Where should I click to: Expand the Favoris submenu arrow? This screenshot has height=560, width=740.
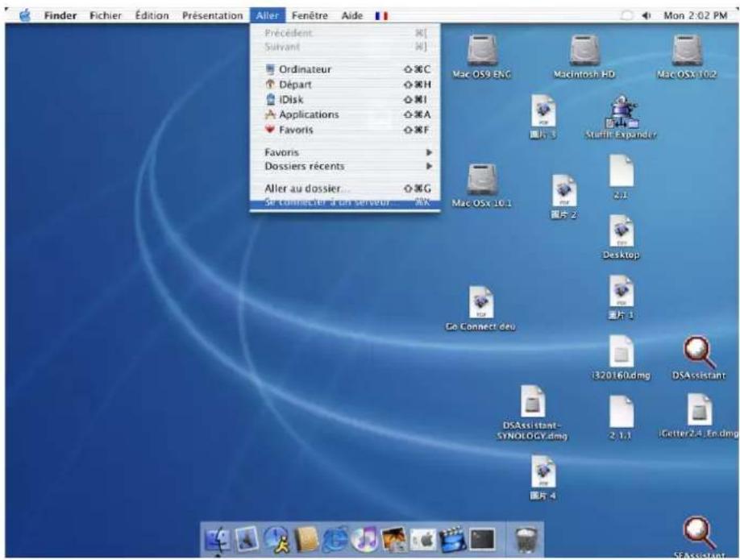pyautogui.click(x=429, y=152)
